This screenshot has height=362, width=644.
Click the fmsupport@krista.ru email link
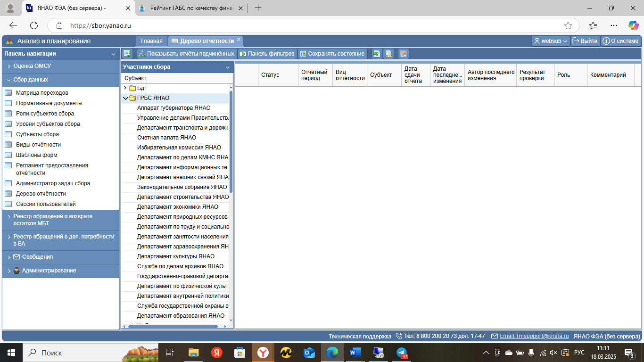click(534, 336)
